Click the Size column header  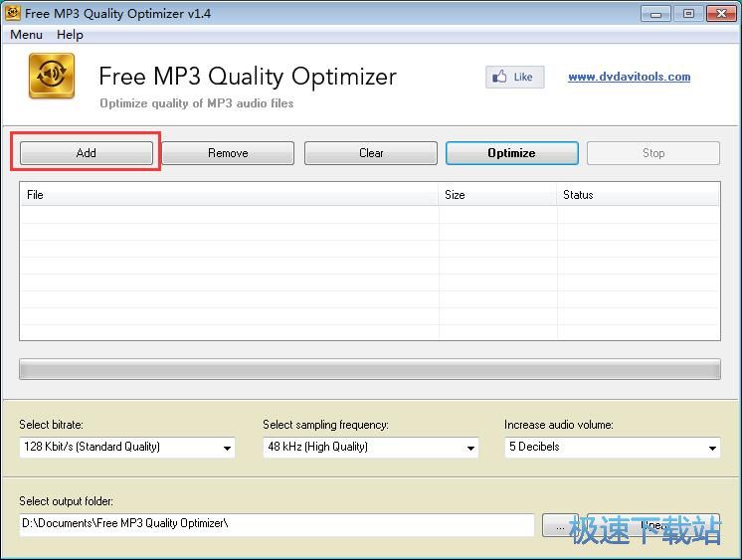(497, 195)
